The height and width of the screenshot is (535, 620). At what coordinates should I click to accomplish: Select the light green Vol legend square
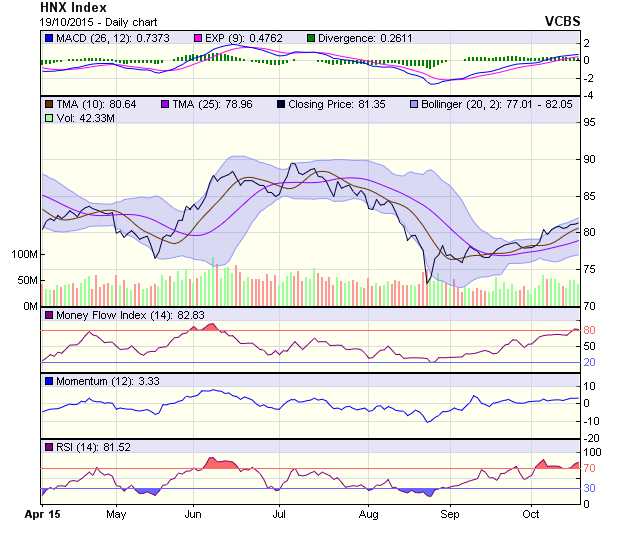point(48,118)
